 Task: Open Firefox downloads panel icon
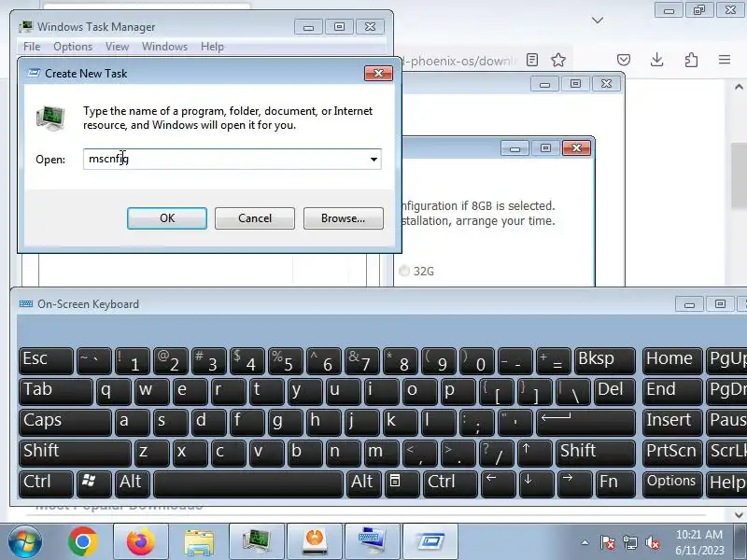click(x=657, y=60)
